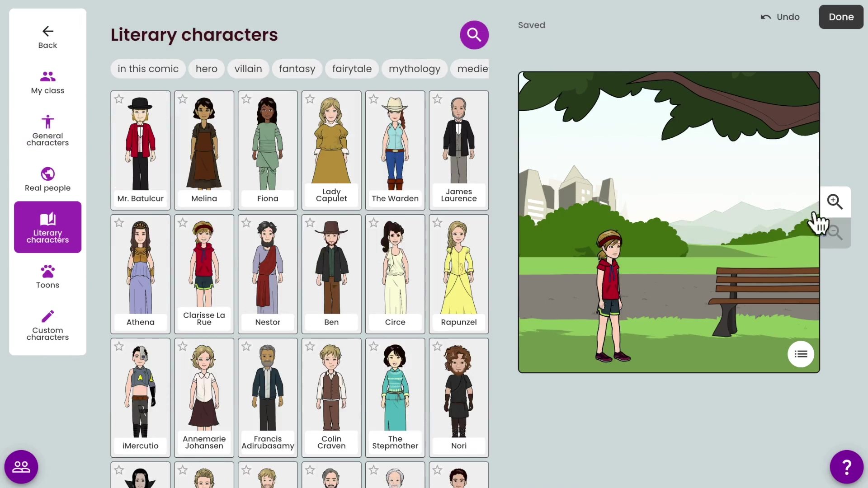Favorite Mr. Batulcur with star
The image size is (868, 488).
click(119, 99)
